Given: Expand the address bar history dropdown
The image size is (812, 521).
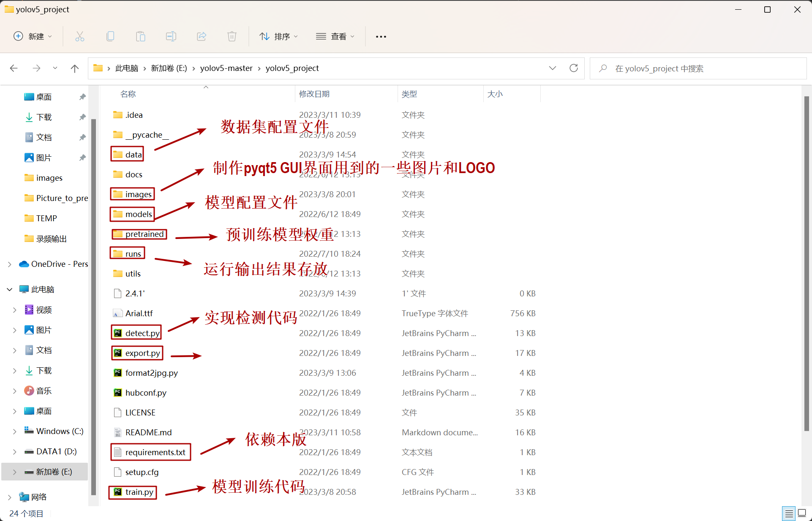Looking at the screenshot, I should [553, 68].
